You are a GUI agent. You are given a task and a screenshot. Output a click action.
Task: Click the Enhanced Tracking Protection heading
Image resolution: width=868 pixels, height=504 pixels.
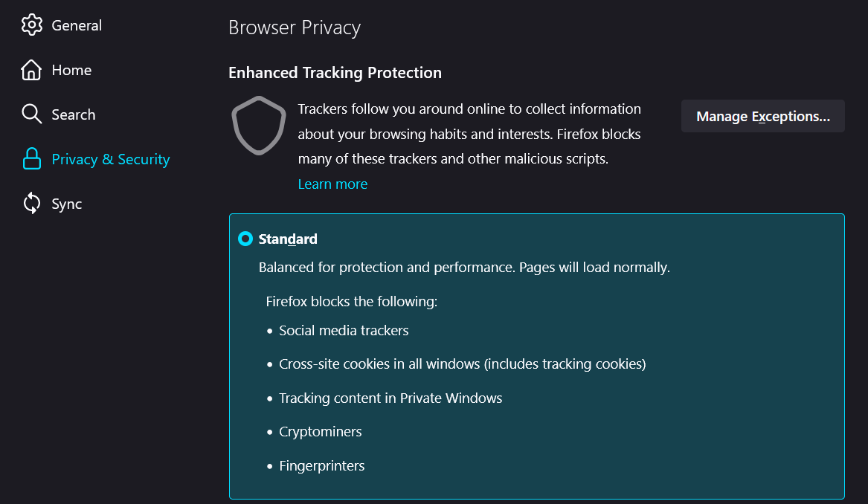tap(335, 72)
